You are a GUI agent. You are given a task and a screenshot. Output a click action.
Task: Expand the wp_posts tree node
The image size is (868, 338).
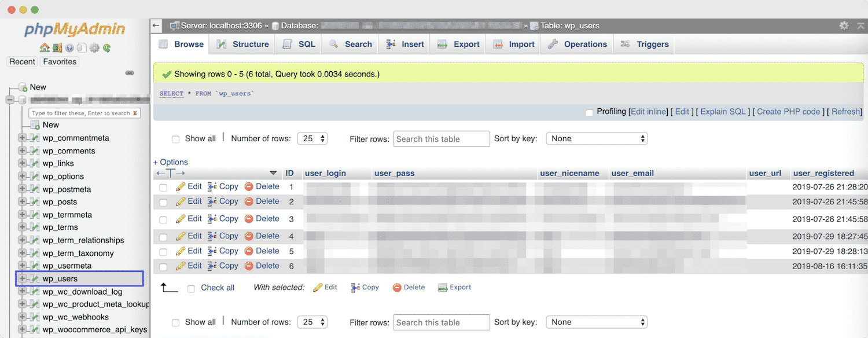tap(22, 202)
